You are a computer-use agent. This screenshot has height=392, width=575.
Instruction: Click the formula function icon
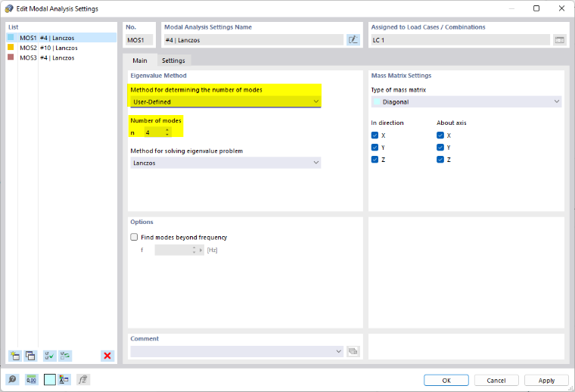[83, 380]
